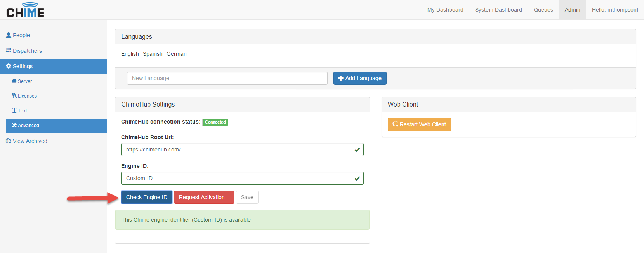Click the Add Language button
The image size is (644, 253).
click(360, 78)
